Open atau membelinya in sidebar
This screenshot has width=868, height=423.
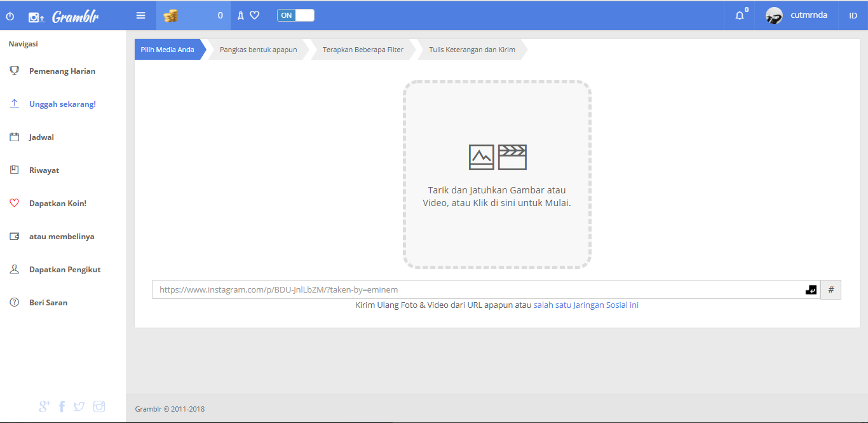[x=62, y=237]
